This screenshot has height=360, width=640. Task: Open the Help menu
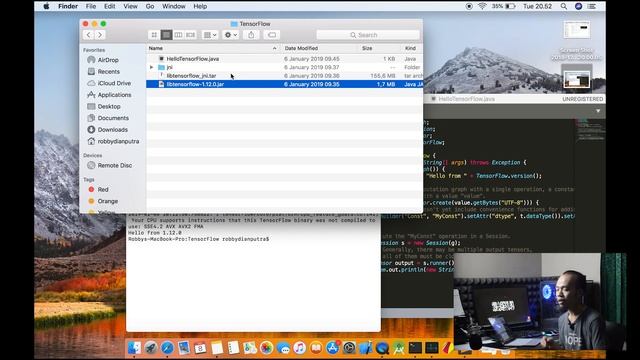(x=200, y=7)
